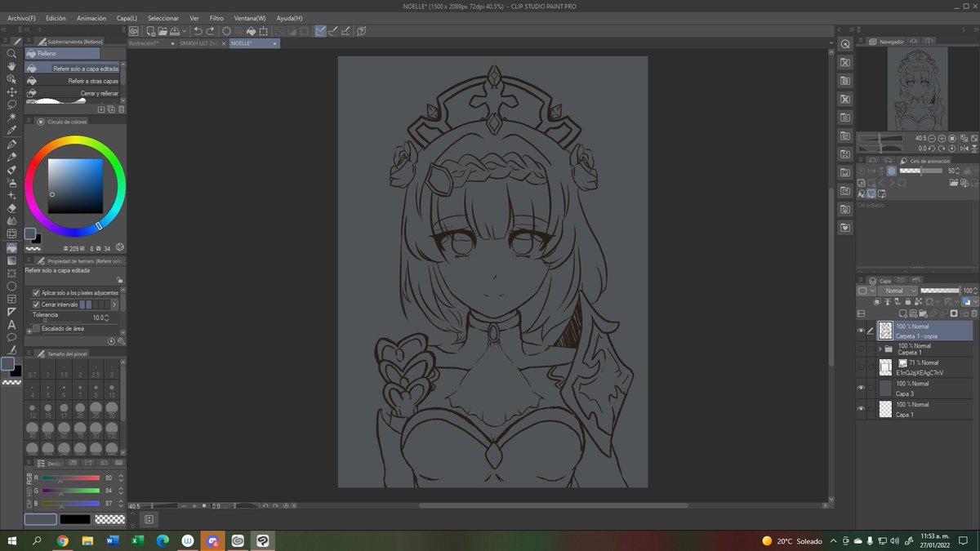The height and width of the screenshot is (551, 980).
Task: Open the blending mode Normal dropdown
Action: 898,291
